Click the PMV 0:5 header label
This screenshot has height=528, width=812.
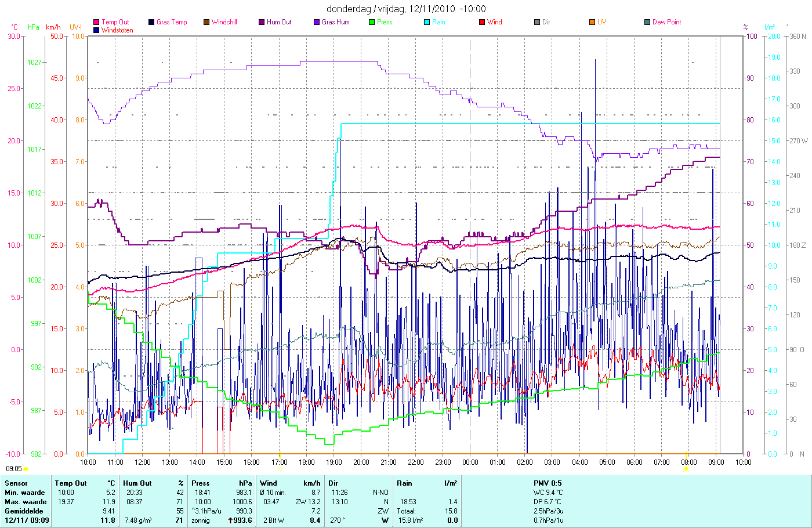548,483
